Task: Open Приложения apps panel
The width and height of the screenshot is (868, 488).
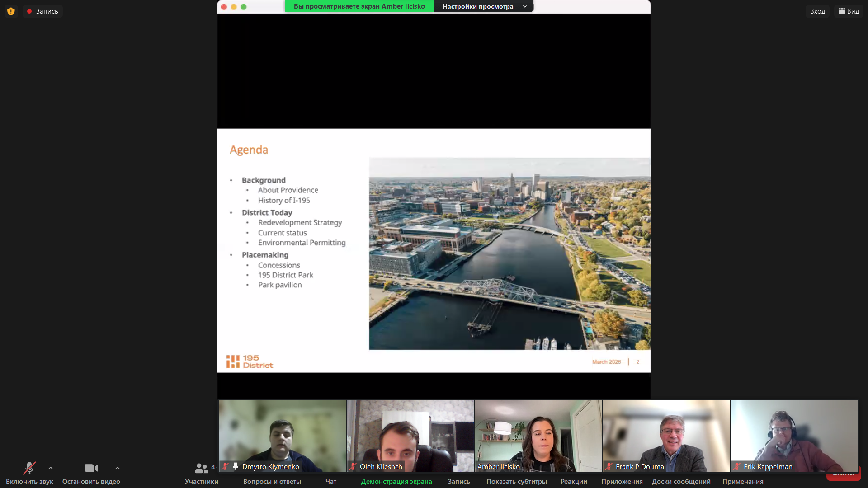Action: [622, 482]
